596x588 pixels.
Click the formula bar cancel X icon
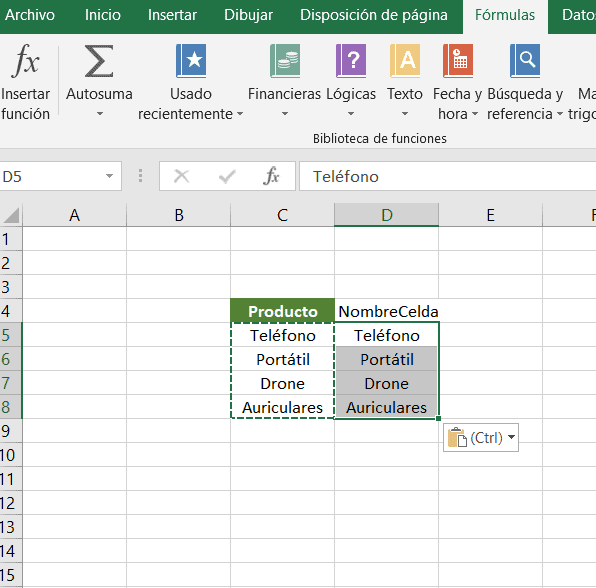pos(181,176)
